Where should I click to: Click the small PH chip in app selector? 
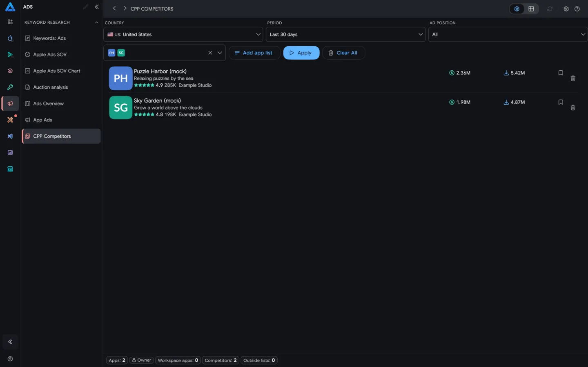(x=111, y=53)
